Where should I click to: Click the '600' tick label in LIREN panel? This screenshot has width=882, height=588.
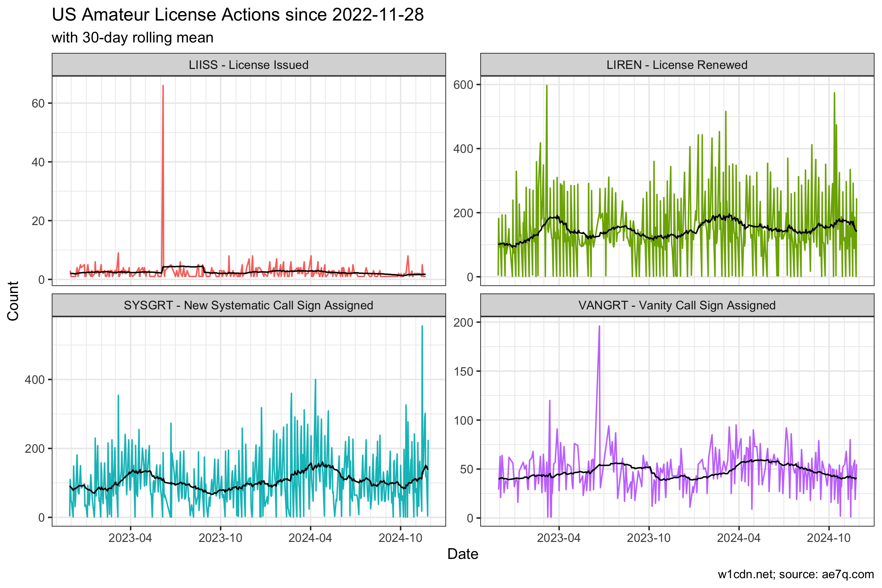click(x=464, y=85)
